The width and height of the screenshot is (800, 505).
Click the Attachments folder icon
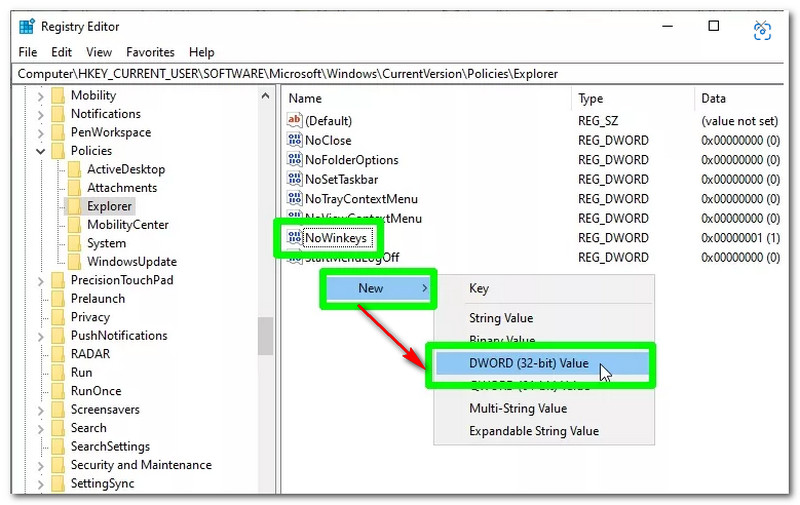click(74, 188)
